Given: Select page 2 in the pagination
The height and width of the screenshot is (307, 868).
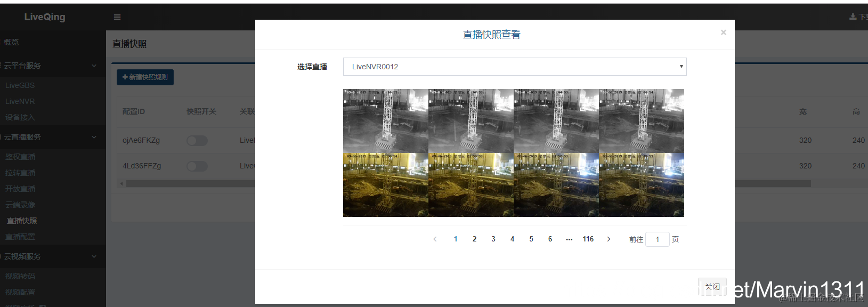Looking at the screenshot, I should pyautogui.click(x=474, y=239).
